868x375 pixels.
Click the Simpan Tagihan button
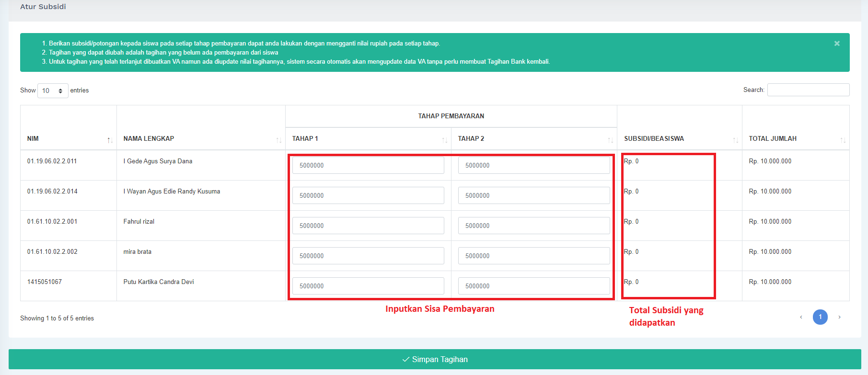tap(435, 359)
